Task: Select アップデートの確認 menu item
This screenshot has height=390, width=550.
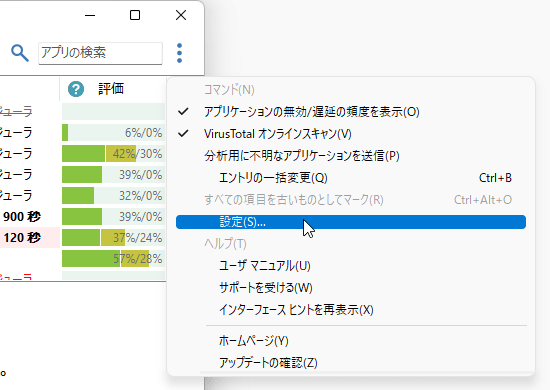Action: pos(351,363)
